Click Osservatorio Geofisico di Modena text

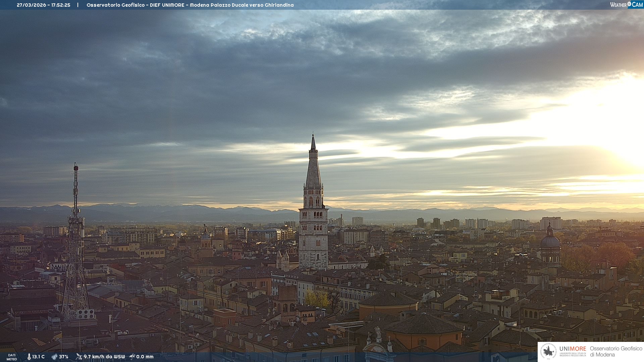[x=616, y=352]
